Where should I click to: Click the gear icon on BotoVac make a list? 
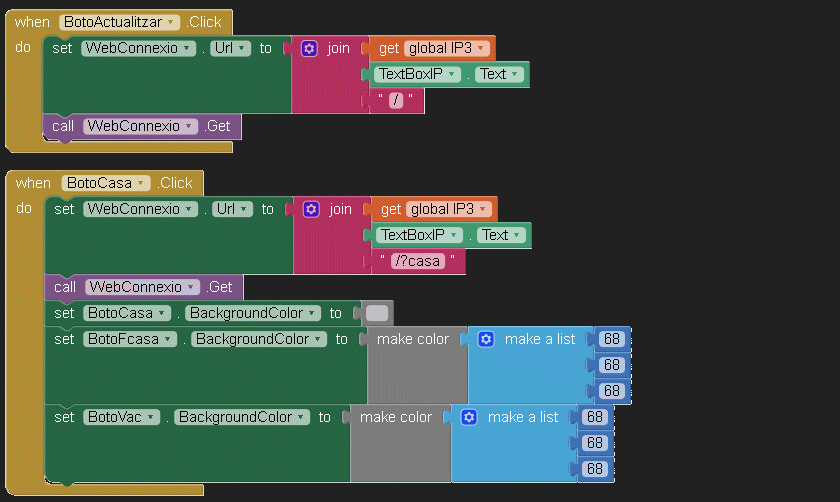pos(469,417)
